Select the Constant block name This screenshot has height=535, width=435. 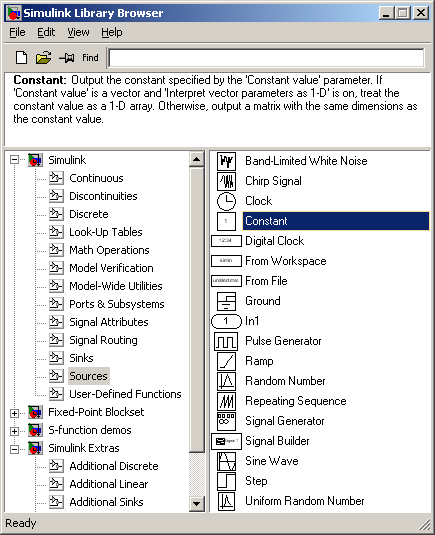click(266, 221)
